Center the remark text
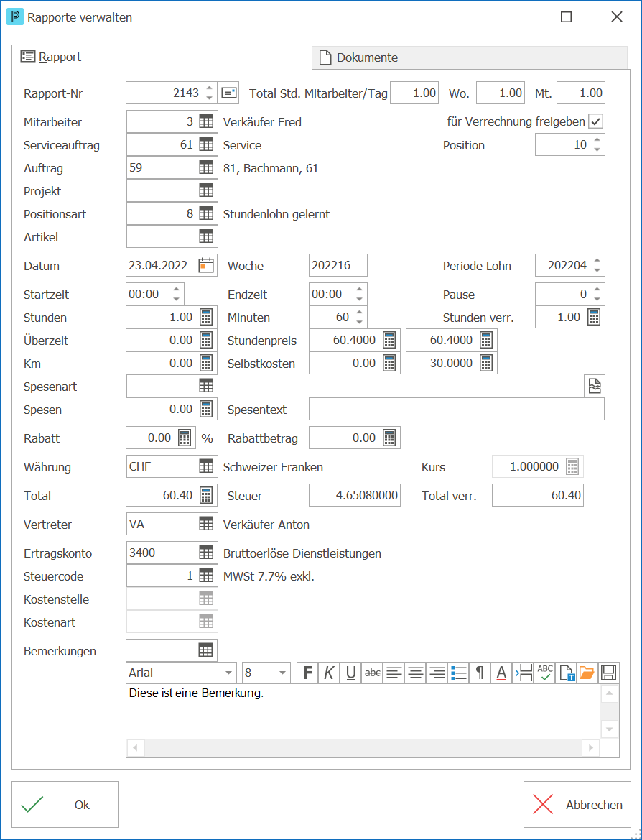The image size is (642, 840). pyautogui.click(x=416, y=673)
